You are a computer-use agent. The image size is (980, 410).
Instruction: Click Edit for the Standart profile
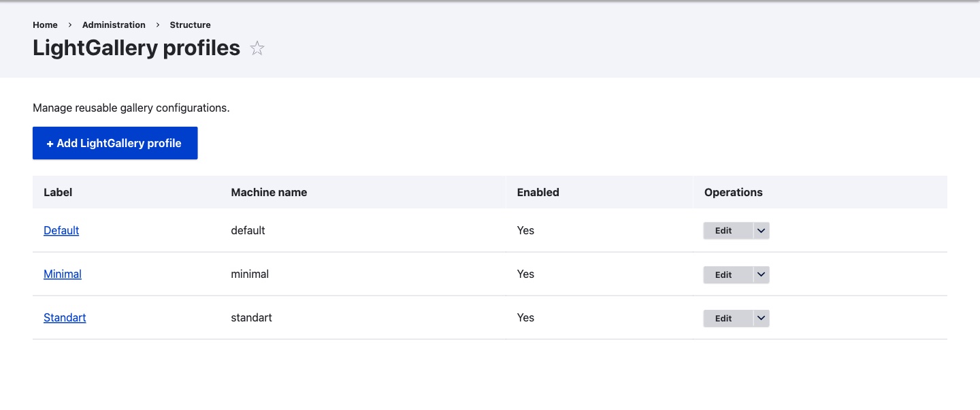[x=723, y=318]
